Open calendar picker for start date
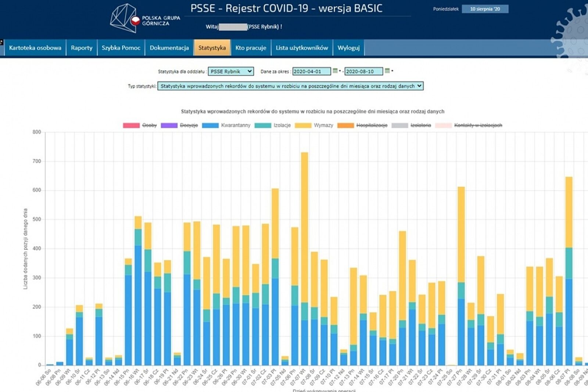The width and height of the screenshot is (588, 392). (335, 71)
